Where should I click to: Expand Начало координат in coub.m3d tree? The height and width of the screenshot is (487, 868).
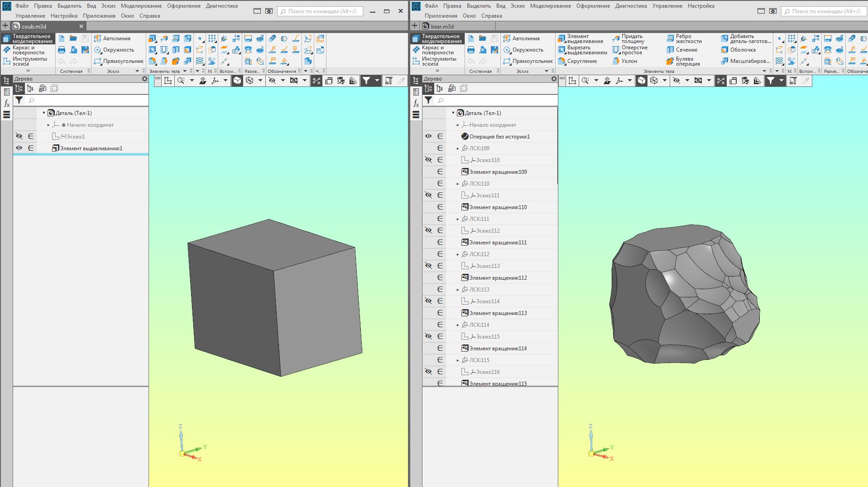click(48, 125)
